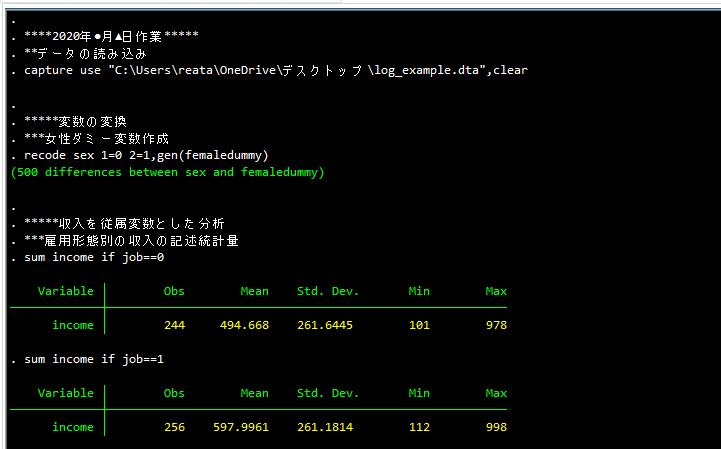721x449 pixels.
Task: Click the Variable header in the job==1 table
Action: click(x=66, y=393)
